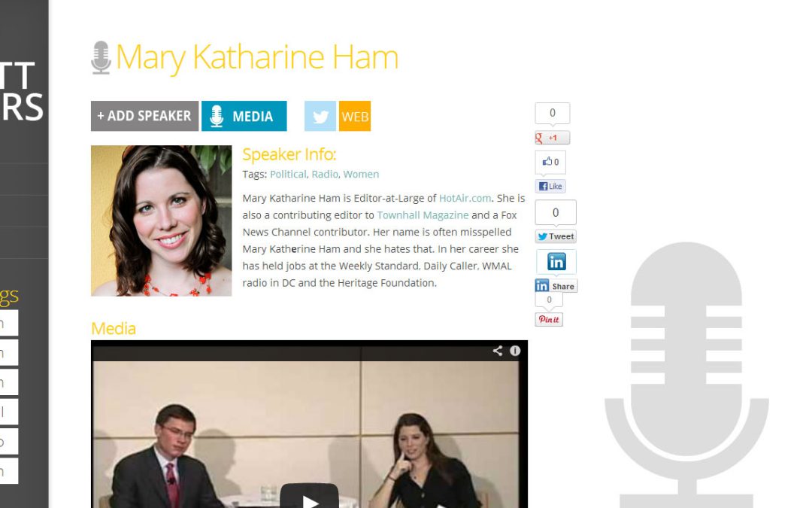Click the Pinterest pin count bubble
The image size is (812, 508).
click(549, 300)
